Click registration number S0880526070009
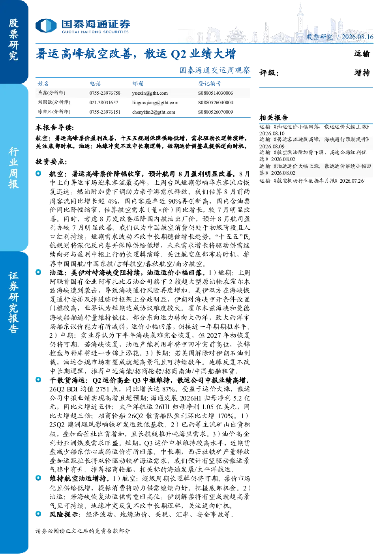The width and height of the screenshot is (392, 554). tap(216, 112)
